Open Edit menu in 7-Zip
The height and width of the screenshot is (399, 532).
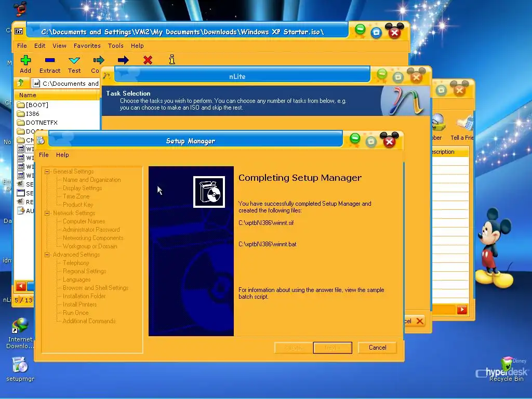[x=39, y=46]
